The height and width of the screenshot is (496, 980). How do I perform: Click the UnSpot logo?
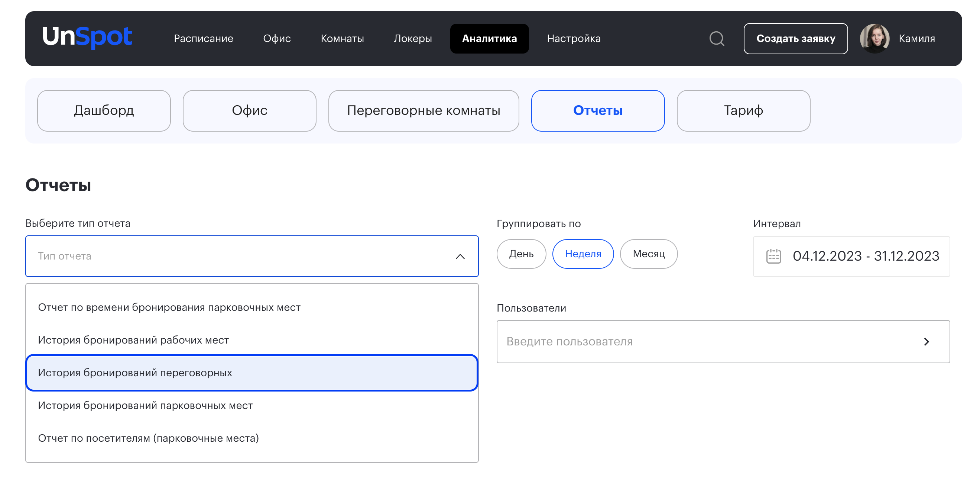(87, 37)
